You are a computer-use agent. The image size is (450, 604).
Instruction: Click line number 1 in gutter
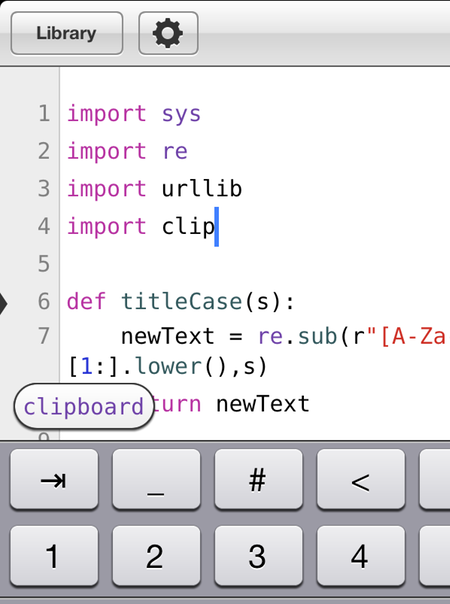(44, 114)
